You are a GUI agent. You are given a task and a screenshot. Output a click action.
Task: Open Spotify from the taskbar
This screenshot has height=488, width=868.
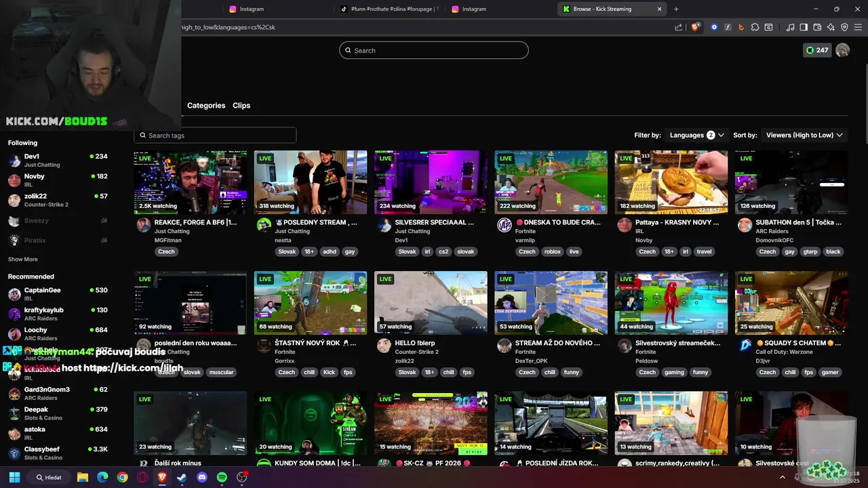click(x=222, y=477)
